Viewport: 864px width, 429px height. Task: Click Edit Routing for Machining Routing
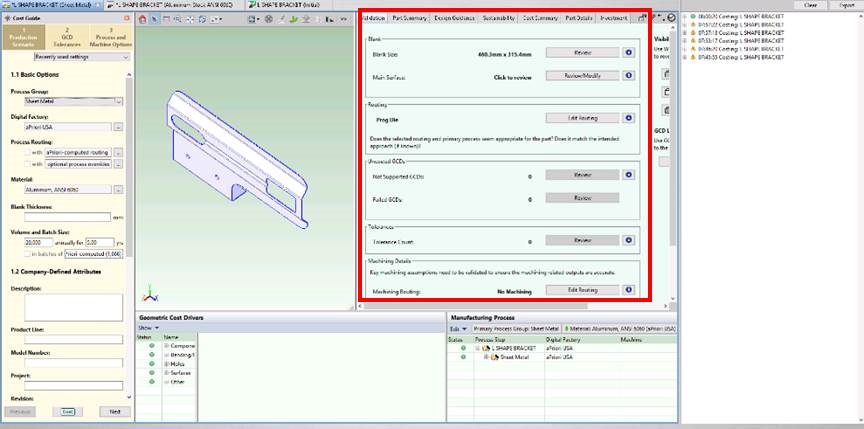coord(582,290)
